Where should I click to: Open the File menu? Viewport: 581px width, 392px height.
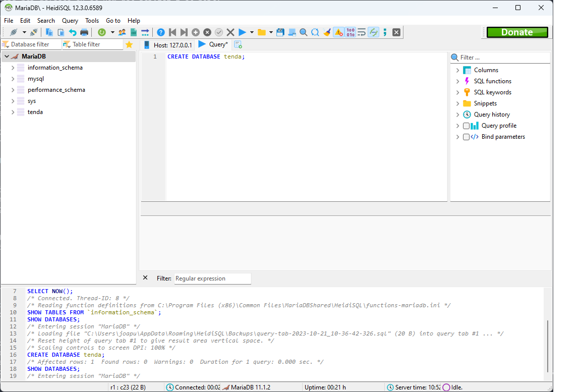coord(9,21)
